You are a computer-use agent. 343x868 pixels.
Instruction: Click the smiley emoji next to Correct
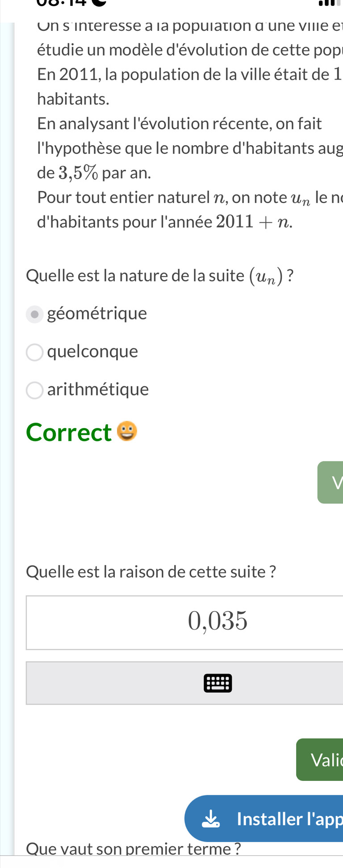point(127,431)
